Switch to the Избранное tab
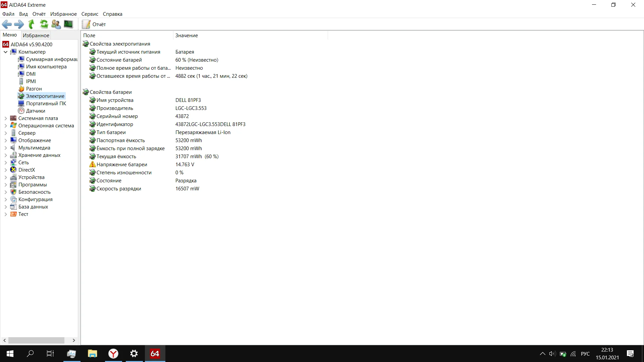644x362 pixels. tap(36, 35)
